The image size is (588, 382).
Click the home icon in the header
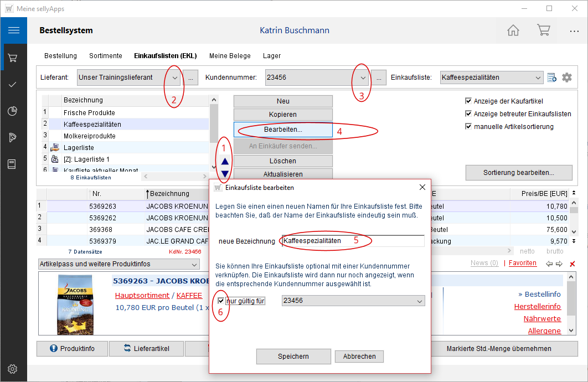coord(513,30)
